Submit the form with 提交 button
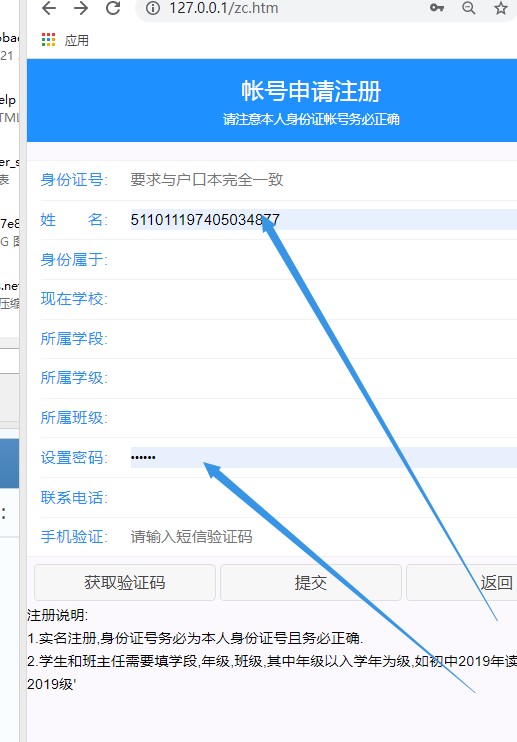 click(311, 583)
